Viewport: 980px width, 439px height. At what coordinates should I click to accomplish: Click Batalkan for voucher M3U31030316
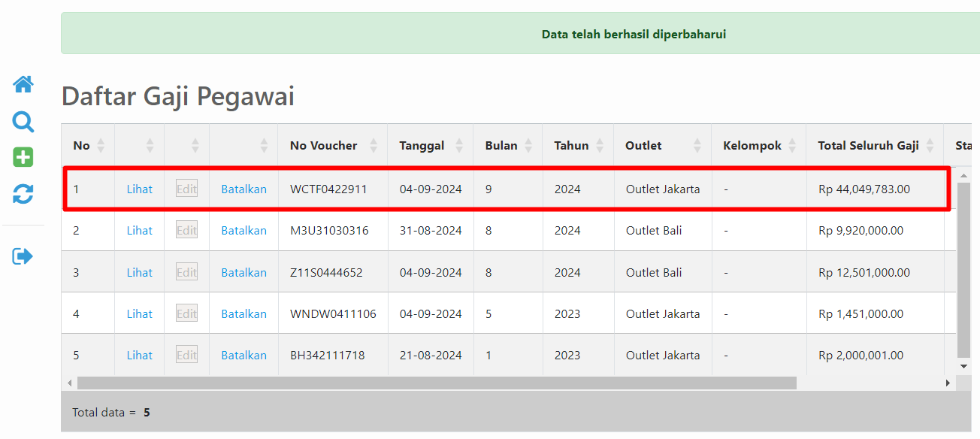tap(243, 231)
